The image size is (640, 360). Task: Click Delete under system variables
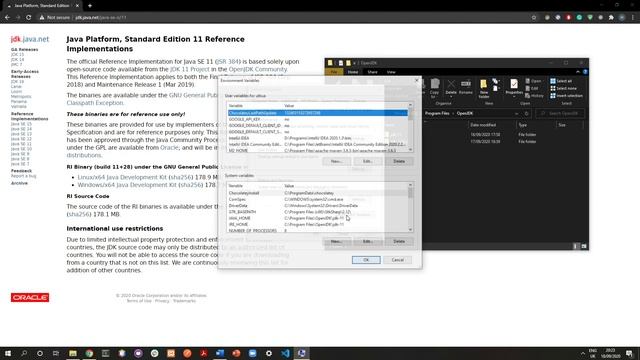point(399,241)
